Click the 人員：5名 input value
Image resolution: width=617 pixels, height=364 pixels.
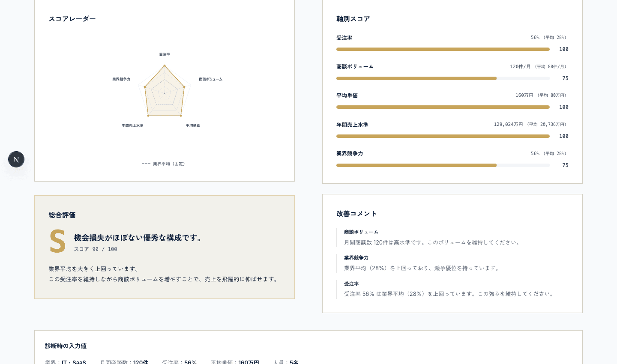tap(286, 362)
